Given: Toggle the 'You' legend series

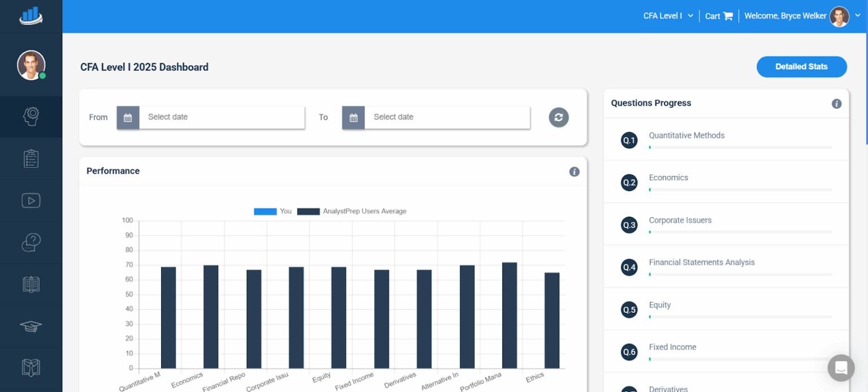Looking at the screenshot, I should click(x=273, y=211).
